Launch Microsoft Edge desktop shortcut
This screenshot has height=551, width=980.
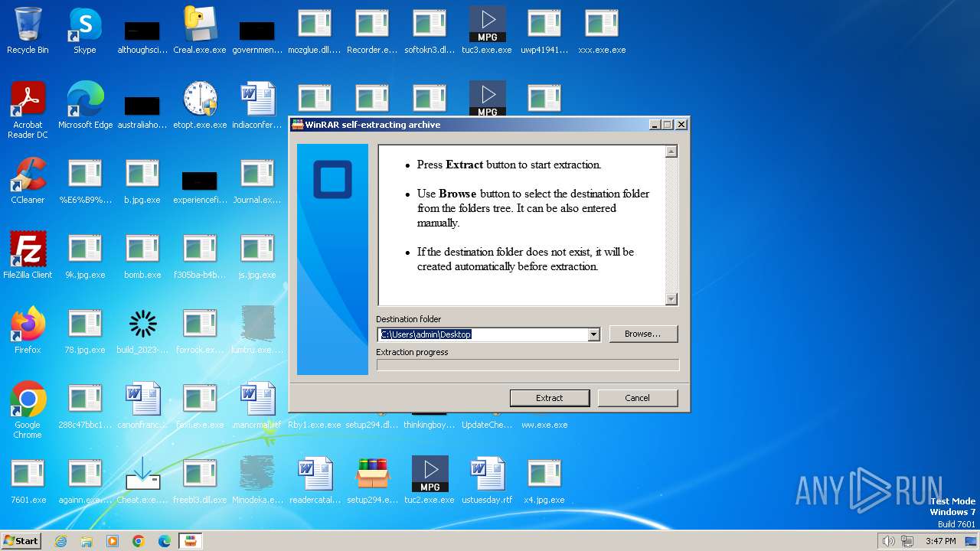coord(85,106)
